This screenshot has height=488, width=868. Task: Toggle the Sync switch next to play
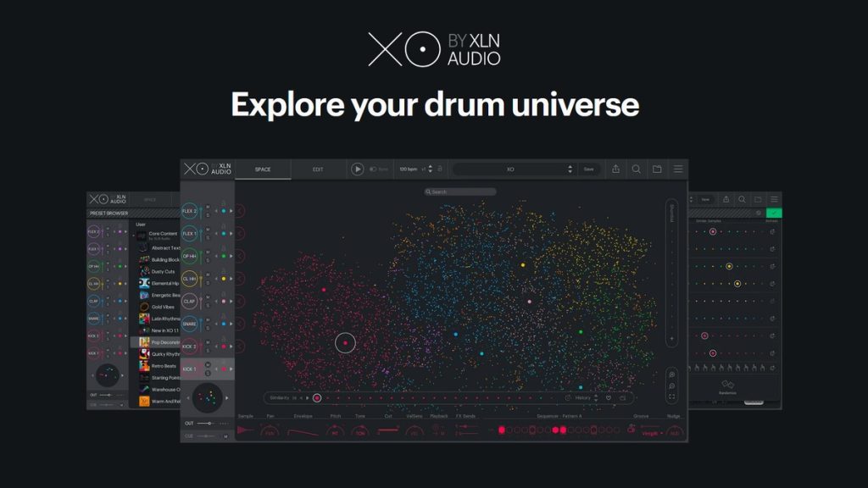[x=373, y=169]
